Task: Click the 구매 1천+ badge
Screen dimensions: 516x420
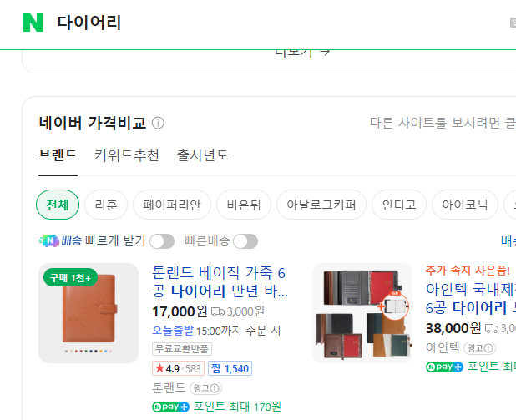Action: click(x=70, y=277)
